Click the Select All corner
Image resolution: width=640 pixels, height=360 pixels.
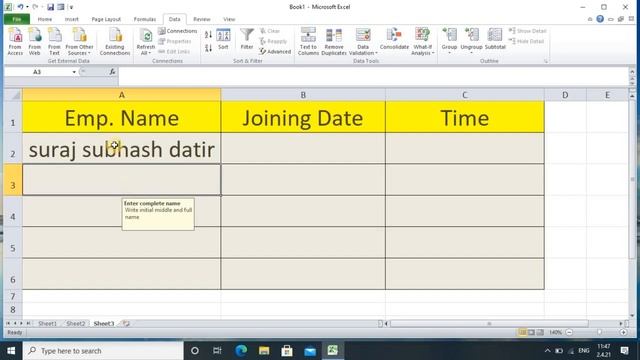pyautogui.click(x=13, y=95)
